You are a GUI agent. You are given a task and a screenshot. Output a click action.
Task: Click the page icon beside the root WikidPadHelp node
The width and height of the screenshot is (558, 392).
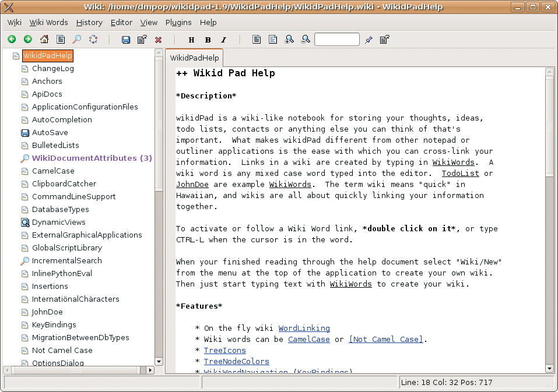[x=16, y=56]
